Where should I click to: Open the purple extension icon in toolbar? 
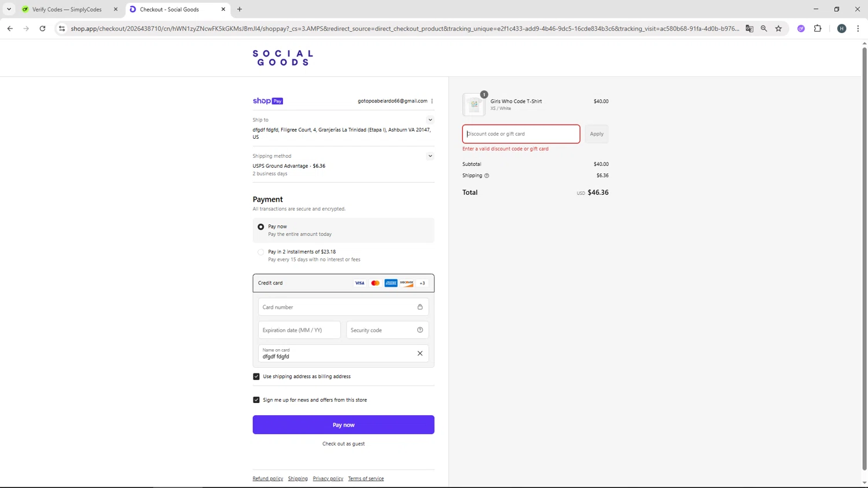click(x=801, y=28)
